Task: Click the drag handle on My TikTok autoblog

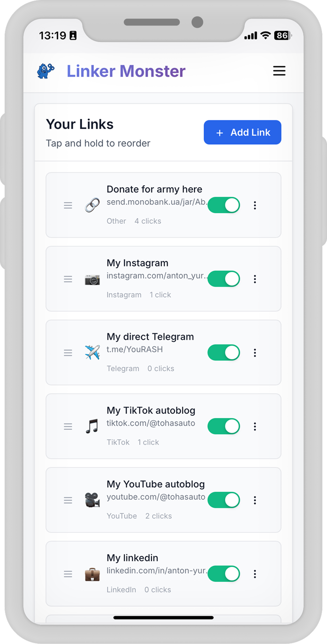Action: coord(68,426)
